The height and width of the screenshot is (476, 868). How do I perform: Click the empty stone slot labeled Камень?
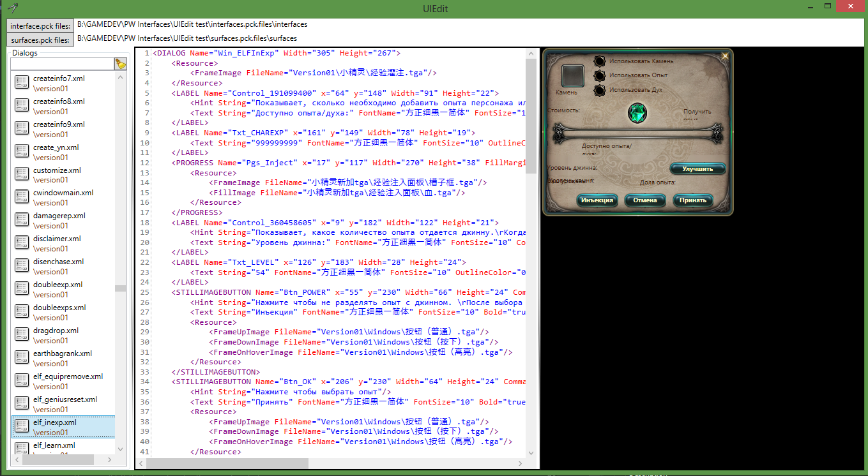[x=572, y=76]
